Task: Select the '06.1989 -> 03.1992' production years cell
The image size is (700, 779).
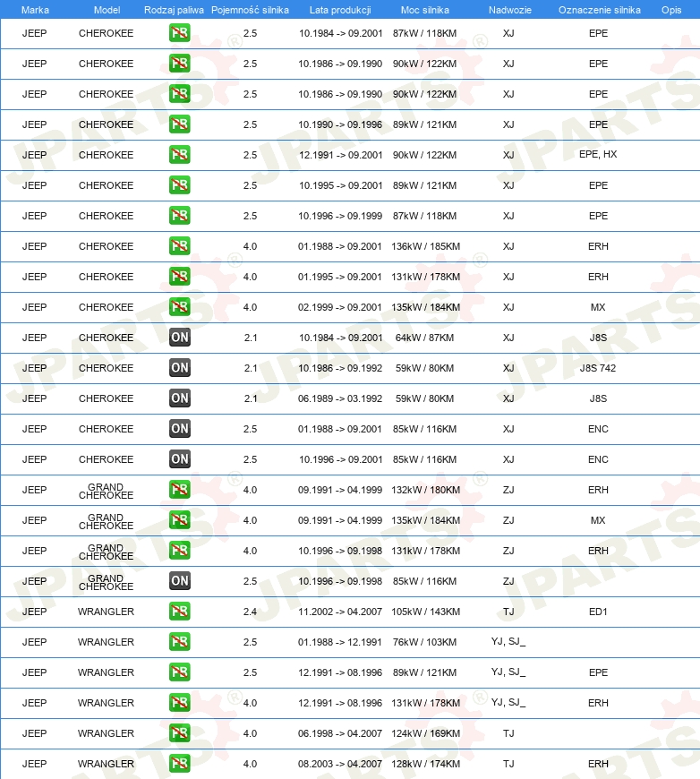Action: pyautogui.click(x=340, y=398)
